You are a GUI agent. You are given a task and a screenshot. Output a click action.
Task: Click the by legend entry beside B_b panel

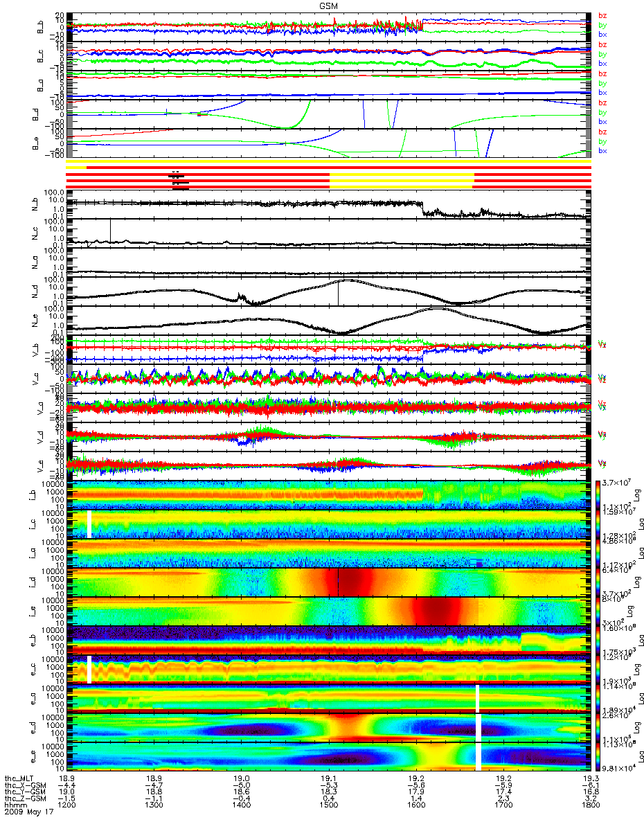click(602, 25)
